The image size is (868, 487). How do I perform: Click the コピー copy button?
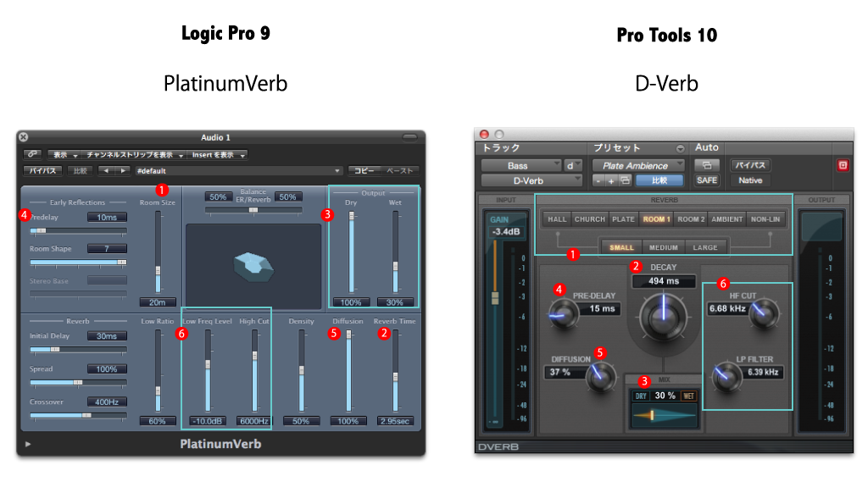(x=364, y=170)
